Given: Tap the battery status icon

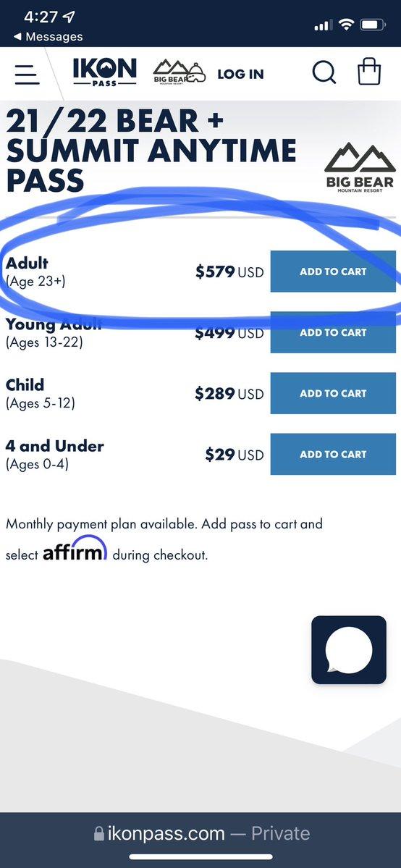Looking at the screenshot, I should 373,25.
